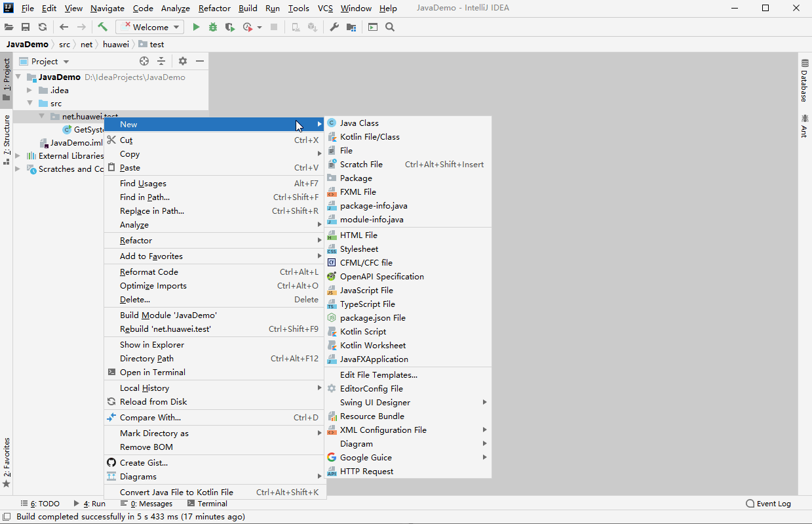
Task: Open the Swing UI Designer submenu
Action: point(408,403)
